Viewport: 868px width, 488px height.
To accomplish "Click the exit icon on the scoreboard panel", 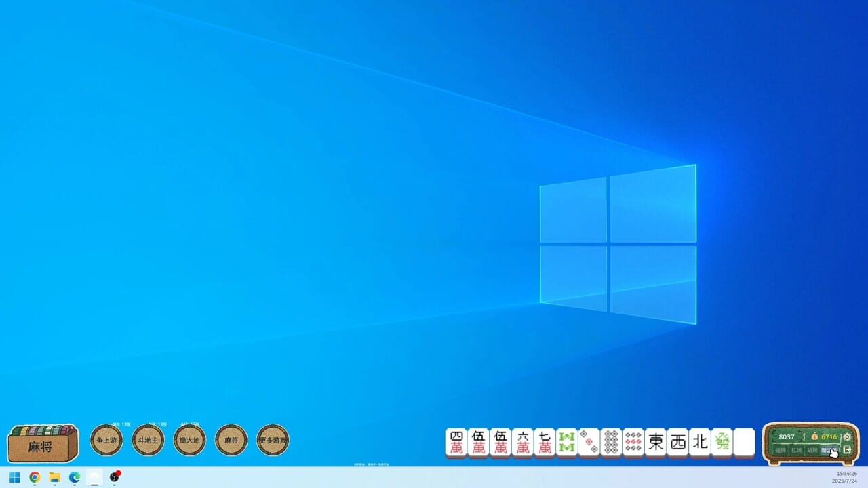I will point(847,449).
